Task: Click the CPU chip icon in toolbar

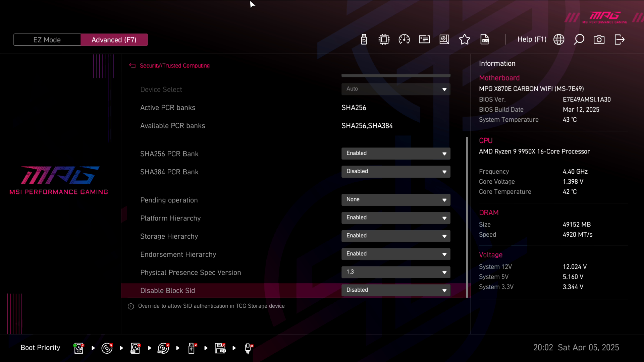Action: [x=384, y=40]
